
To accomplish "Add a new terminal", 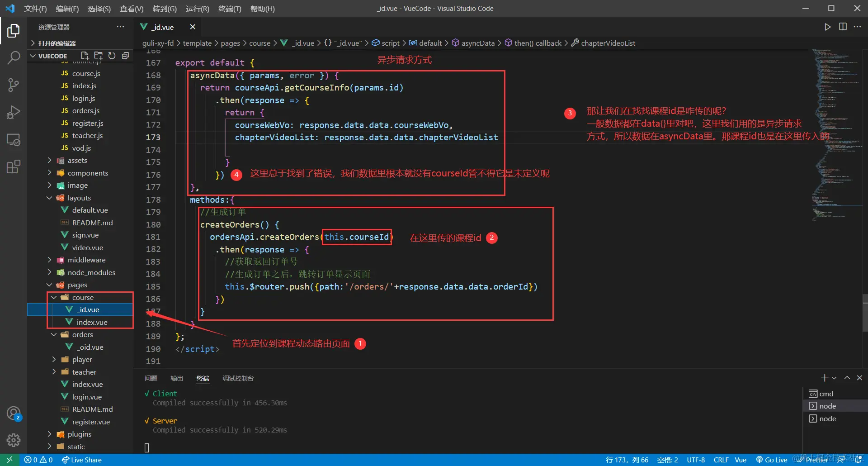I will (825, 378).
